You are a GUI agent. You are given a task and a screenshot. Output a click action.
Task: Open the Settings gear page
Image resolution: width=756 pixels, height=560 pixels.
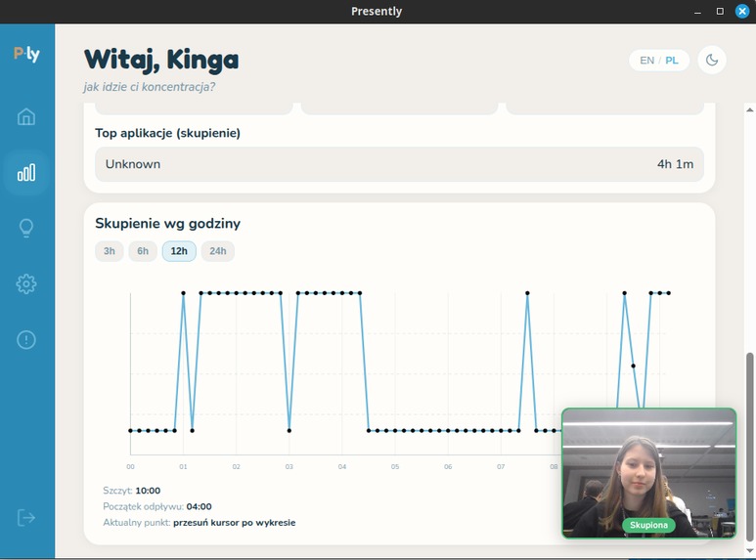(x=26, y=283)
